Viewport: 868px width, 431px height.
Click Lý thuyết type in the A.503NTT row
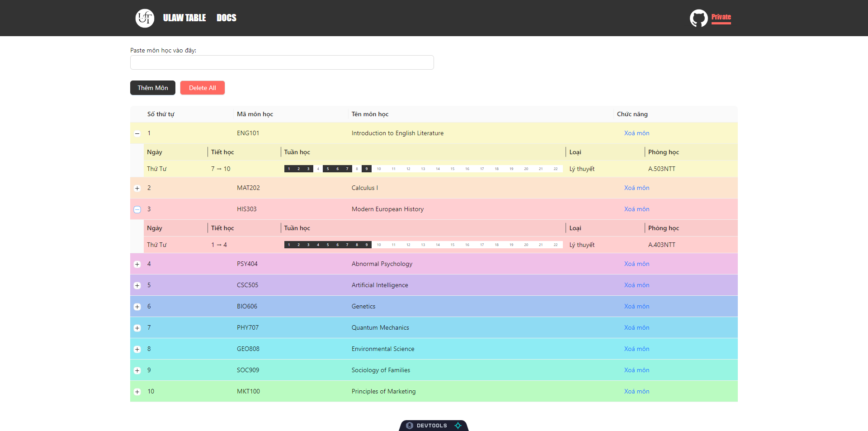pyautogui.click(x=582, y=169)
